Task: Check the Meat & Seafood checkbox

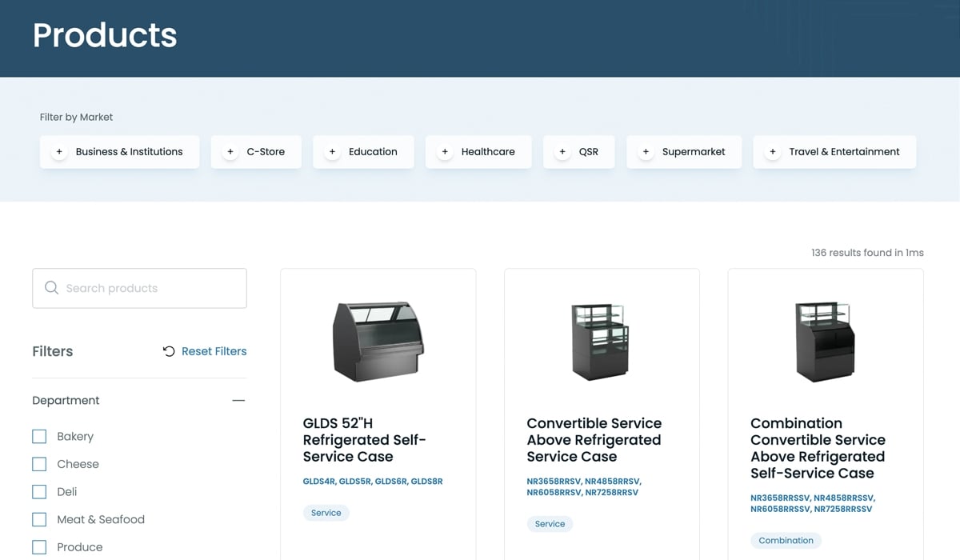Action: click(x=39, y=519)
